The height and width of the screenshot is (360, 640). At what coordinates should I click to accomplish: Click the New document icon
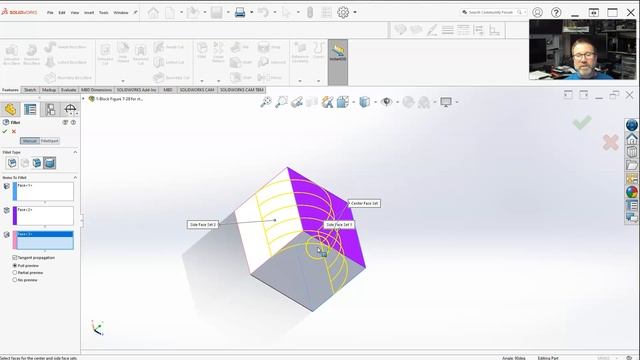(170, 13)
